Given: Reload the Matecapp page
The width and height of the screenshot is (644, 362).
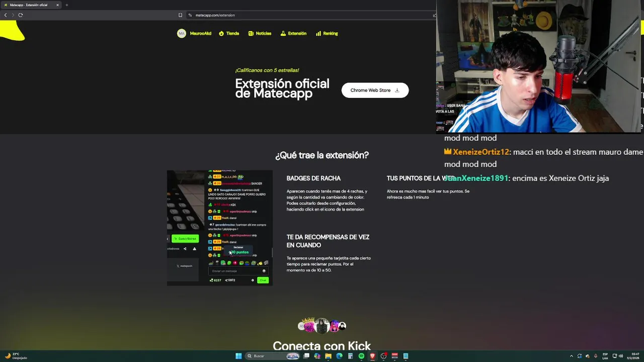Looking at the screenshot, I should [x=21, y=15].
